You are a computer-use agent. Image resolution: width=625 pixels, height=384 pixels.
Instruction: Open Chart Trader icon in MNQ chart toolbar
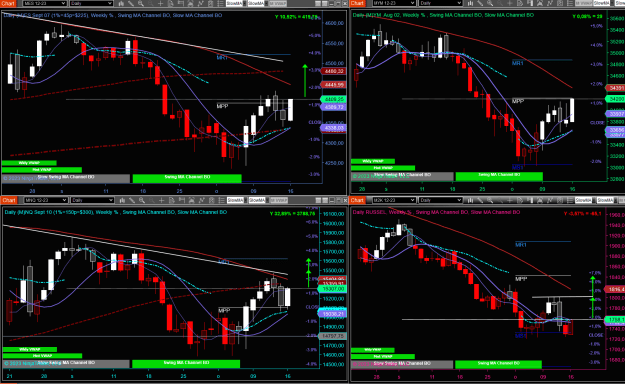182,200
